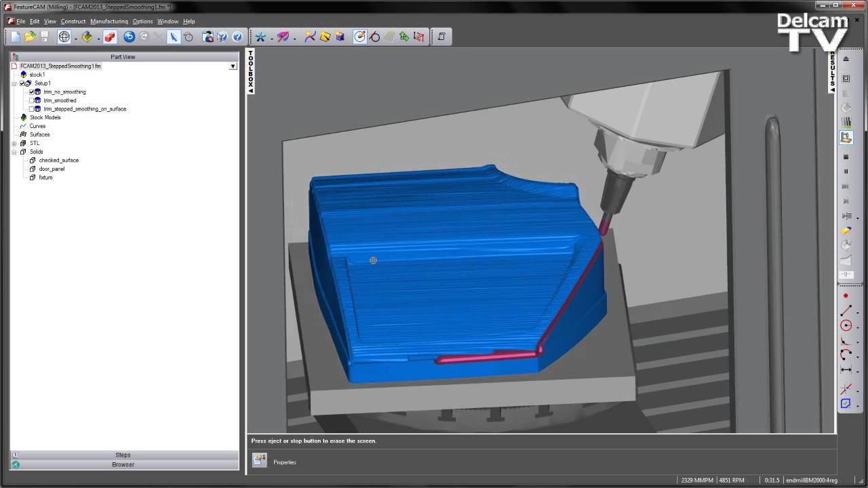Click the curves wizard icon

tap(310, 37)
